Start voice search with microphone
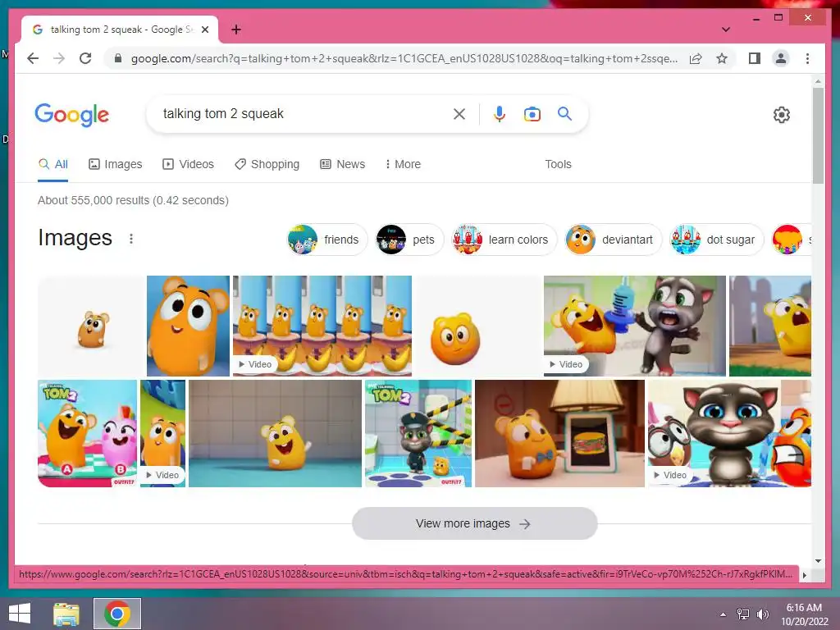This screenshot has width=840, height=630. coord(500,113)
